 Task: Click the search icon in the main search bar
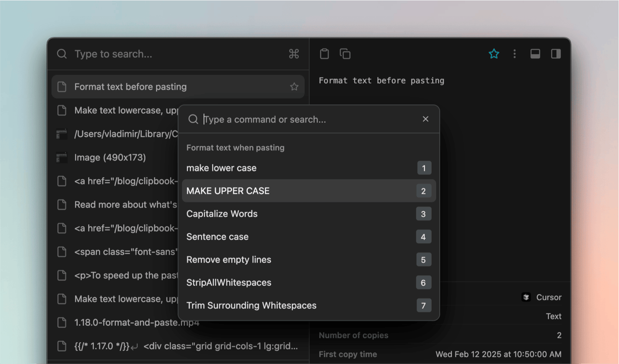coord(61,54)
